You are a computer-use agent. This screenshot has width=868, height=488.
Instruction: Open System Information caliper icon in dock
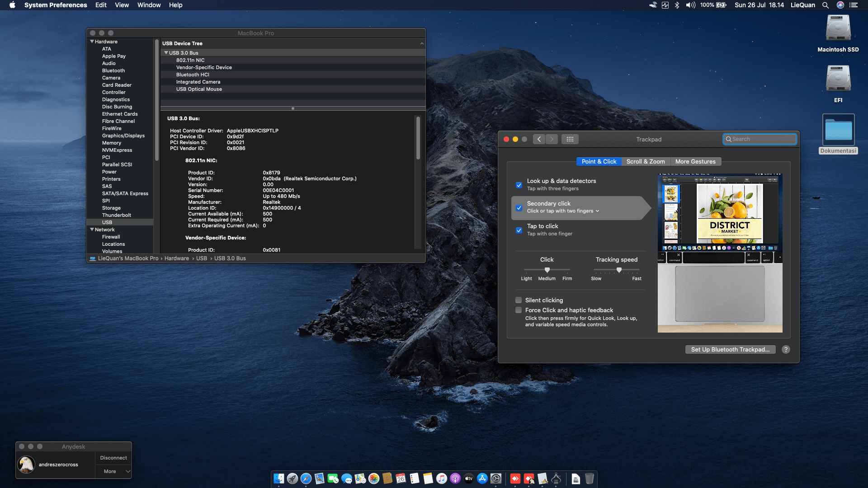click(557, 479)
